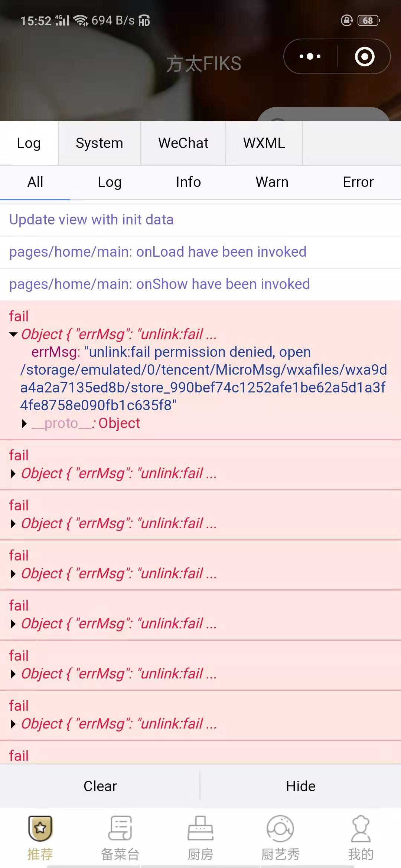Tap the battery indicator in status bar
401x868 pixels.
[368, 20]
